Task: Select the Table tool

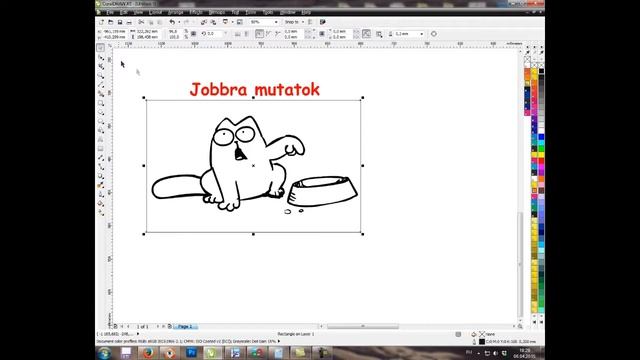Action: click(101, 149)
